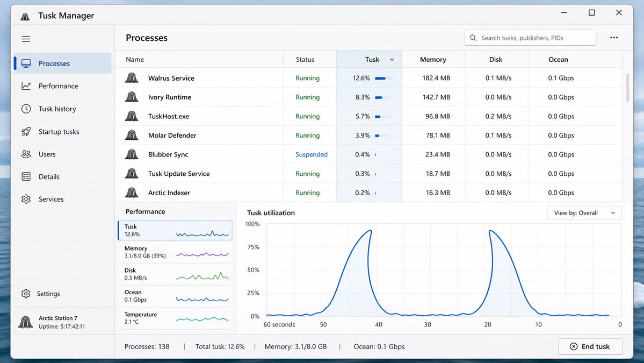644x363 pixels.
Task: Click the walrus icon for Walrus Service
Action: point(132,77)
